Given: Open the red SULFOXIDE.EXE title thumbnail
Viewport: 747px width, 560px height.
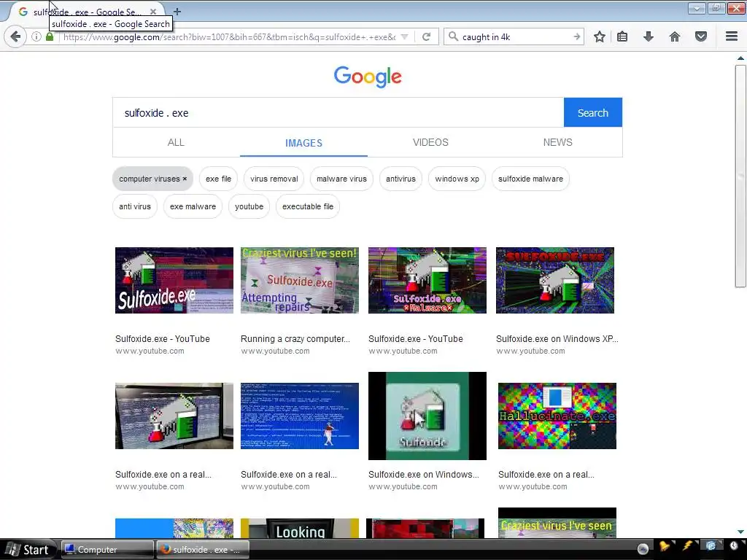Looking at the screenshot, I should (555, 280).
